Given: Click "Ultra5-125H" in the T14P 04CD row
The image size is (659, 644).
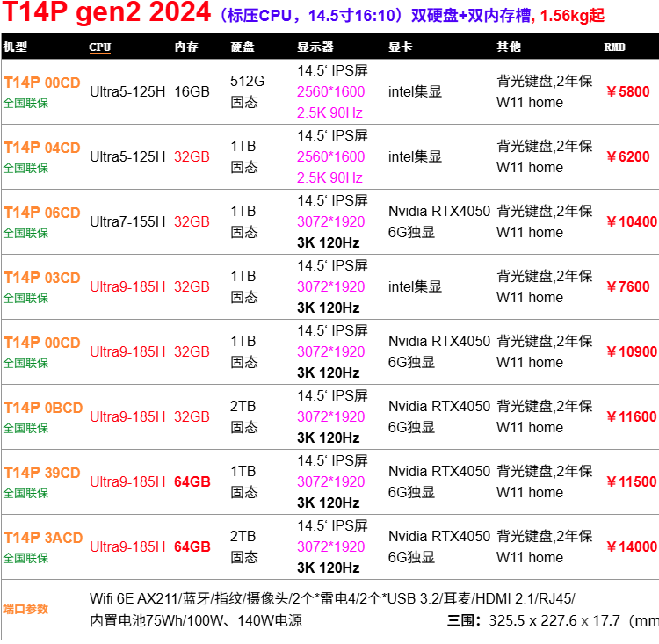Looking at the screenshot, I should pos(127,156).
